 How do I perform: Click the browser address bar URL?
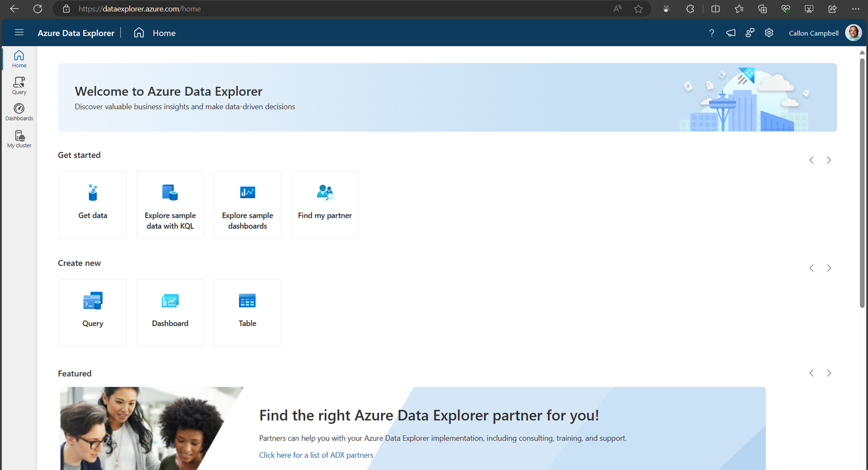(x=139, y=9)
